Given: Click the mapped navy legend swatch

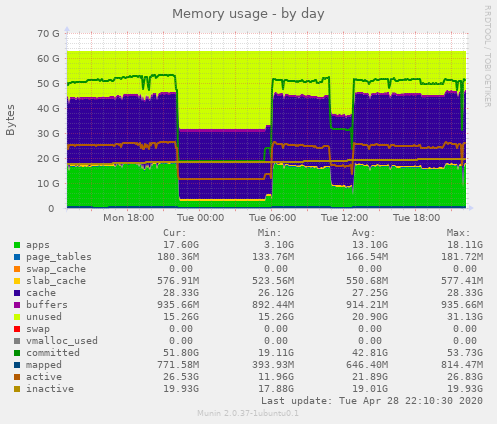Looking at the screenshot, I should tap(17, 365).
